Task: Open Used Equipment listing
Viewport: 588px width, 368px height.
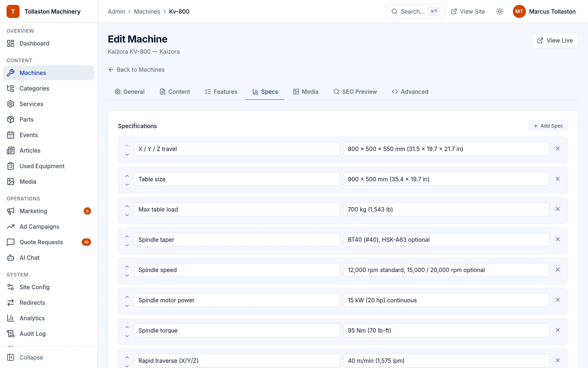Action: click(49, 166)
